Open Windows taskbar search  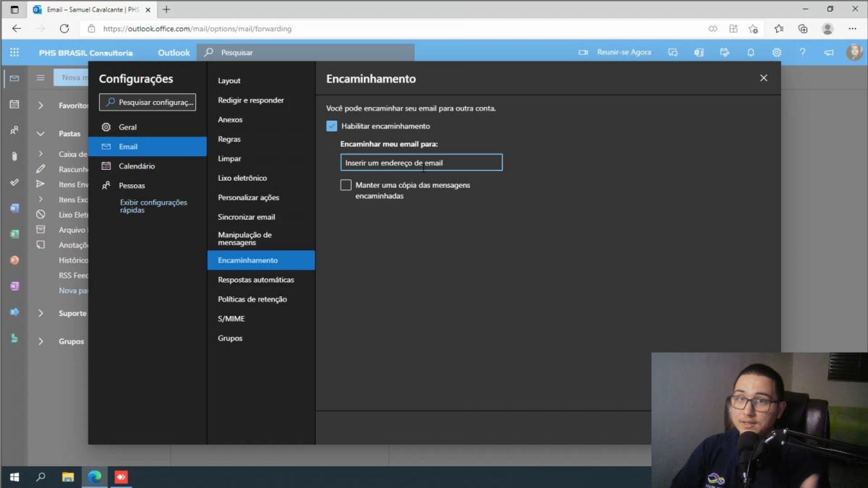[41, 477]
